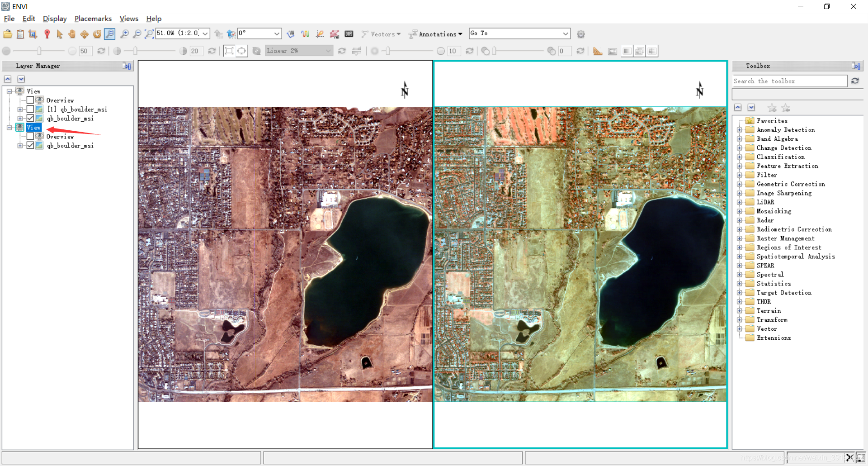Image resolution: width=868 pixels, height=466 pixels.
Task: Open the Help menu
Action: pyautogui.click(x=154, y=19)
